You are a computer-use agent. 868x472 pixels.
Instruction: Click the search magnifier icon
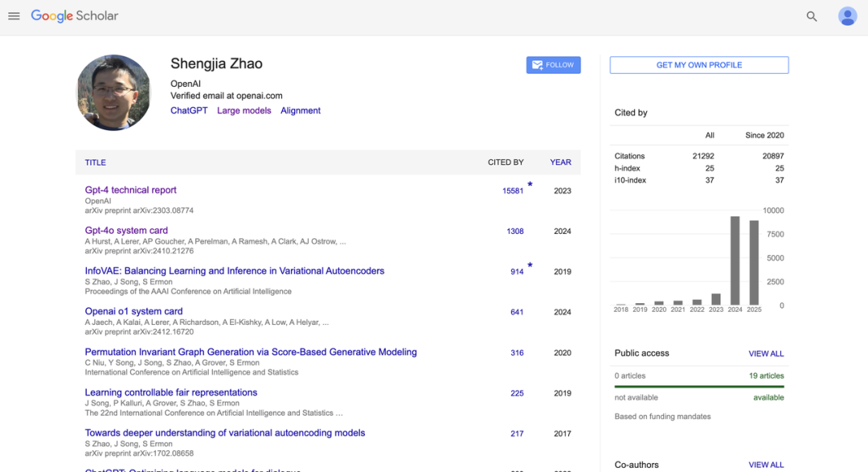pos(812,16)
